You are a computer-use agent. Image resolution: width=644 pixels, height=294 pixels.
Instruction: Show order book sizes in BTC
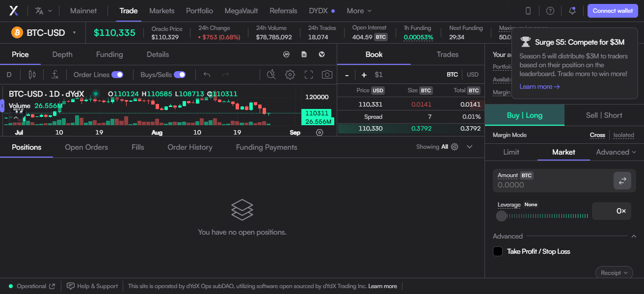tap(452, 75)
